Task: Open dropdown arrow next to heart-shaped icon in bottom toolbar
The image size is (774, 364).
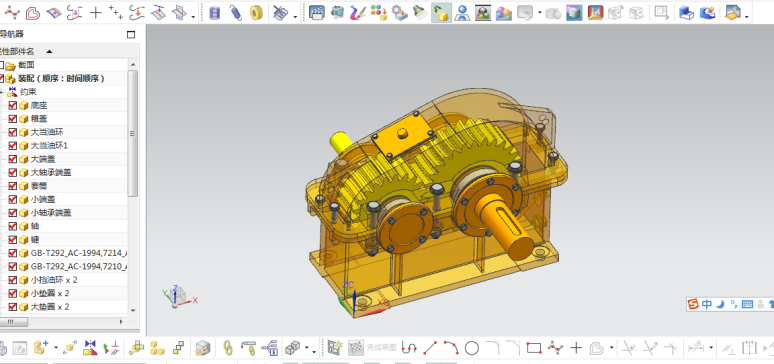Action: [x=612, y=348]
